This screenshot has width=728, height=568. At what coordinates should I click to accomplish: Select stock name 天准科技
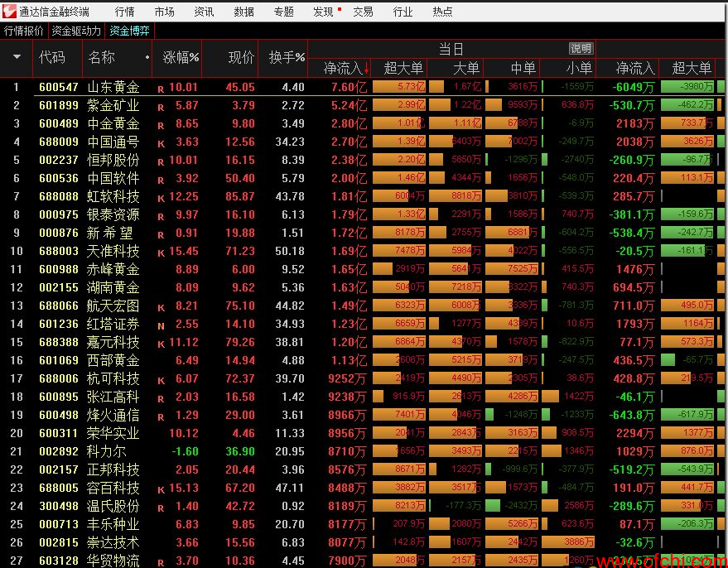coord(113,251)
